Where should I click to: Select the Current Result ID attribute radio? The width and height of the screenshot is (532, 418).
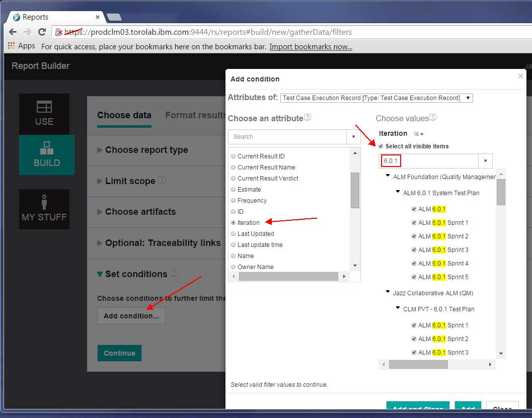[x=233, y=156]
